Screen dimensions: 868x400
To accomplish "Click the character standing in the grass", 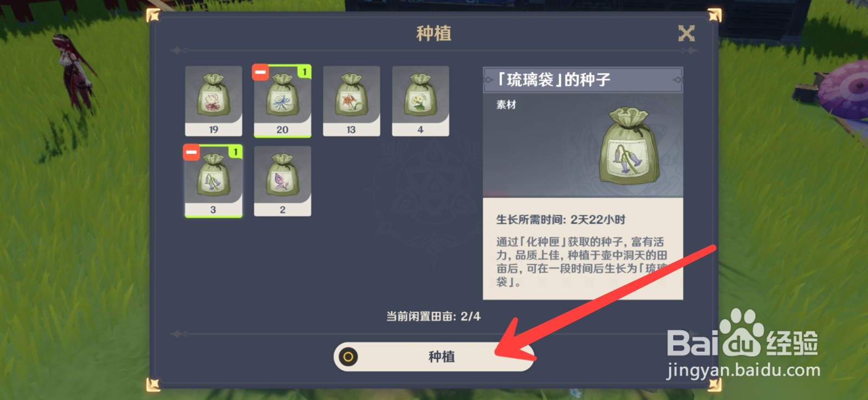I will [x=75, y=72].
